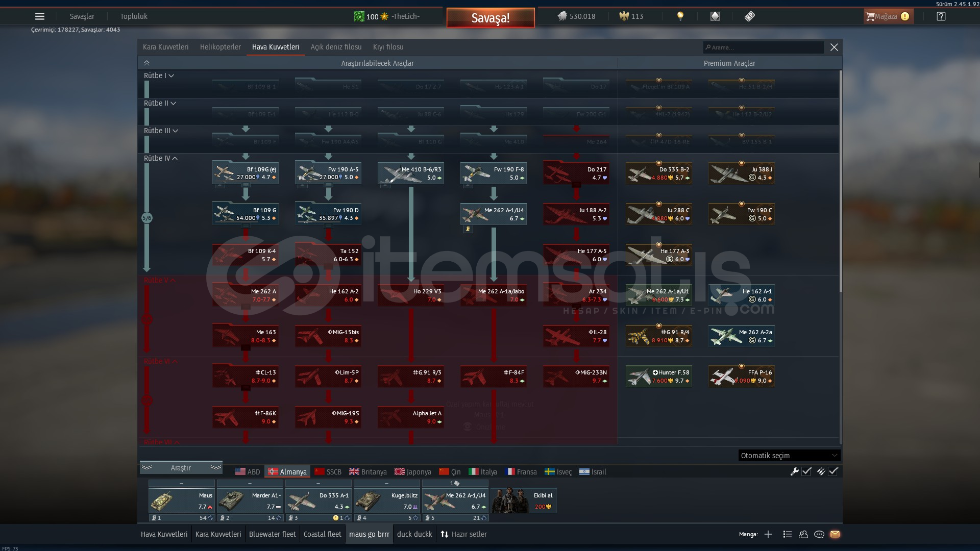Open the help question mark icon
Screen dimensions: 980x551
941,16
